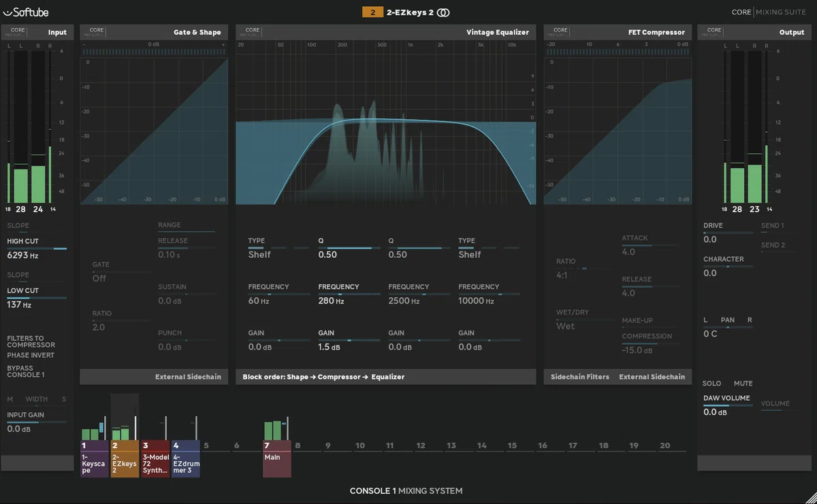Change the Wet/Dry setting showing Wet
The height and width of the screenshot is (504, 817).
coord(566,326)
